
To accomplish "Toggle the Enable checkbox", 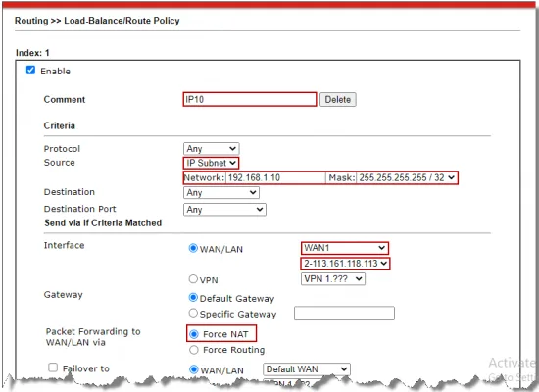I will tap(30, 71).
